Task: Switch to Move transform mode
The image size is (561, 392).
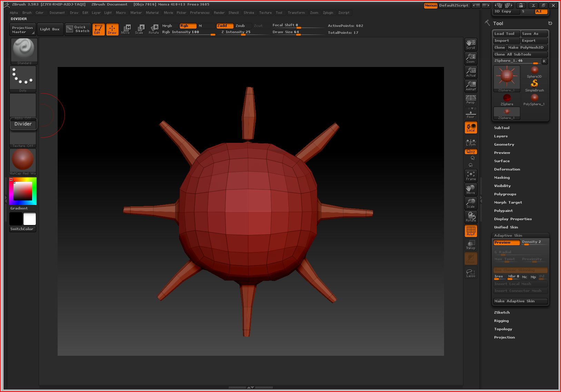Action: point(126,29)
